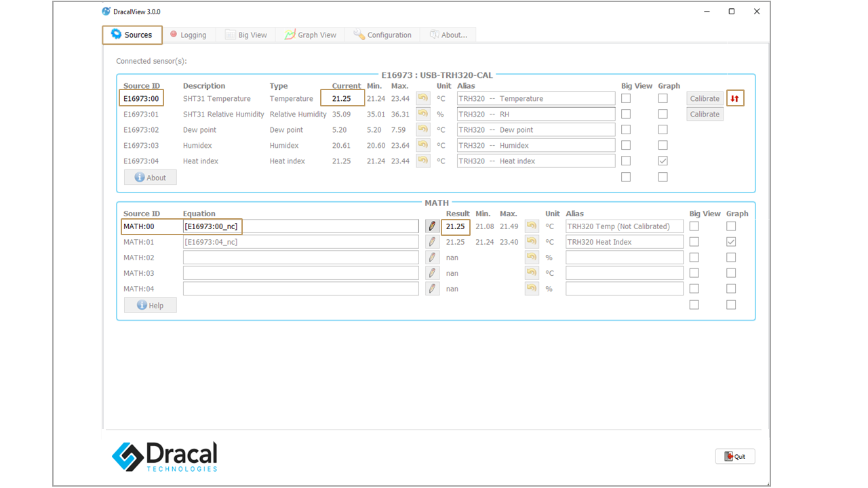Image resolution: width=868 pixels, height=488 pixels.
Task: Enable Big View for Relative Humidity
Action: (626, 114)
